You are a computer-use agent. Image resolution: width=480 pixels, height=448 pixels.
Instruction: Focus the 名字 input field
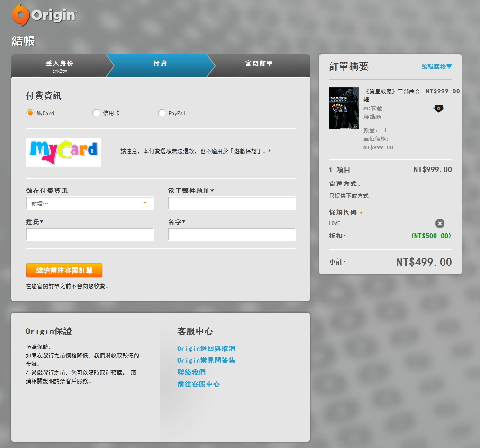(x=232, y=234)
